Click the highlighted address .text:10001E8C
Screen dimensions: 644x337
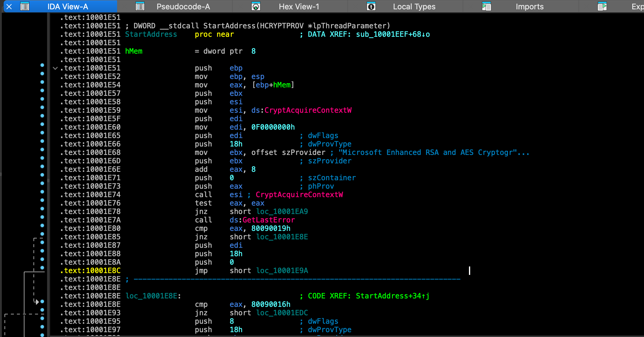tap(90, 271)
